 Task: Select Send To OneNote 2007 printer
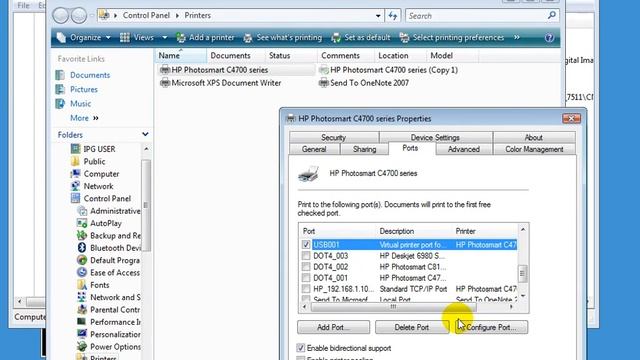[364, 83]
